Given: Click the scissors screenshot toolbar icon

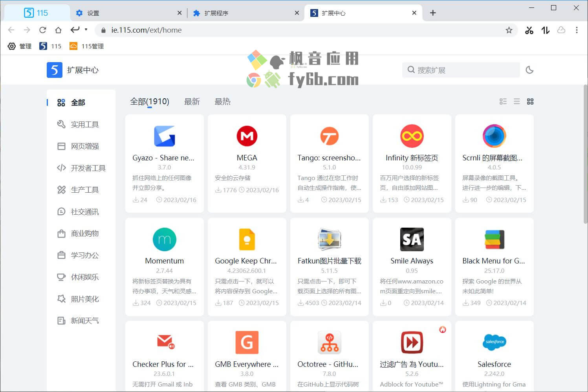Looking at the screenshot, I should pyautogui.click(x=529, y=30).
